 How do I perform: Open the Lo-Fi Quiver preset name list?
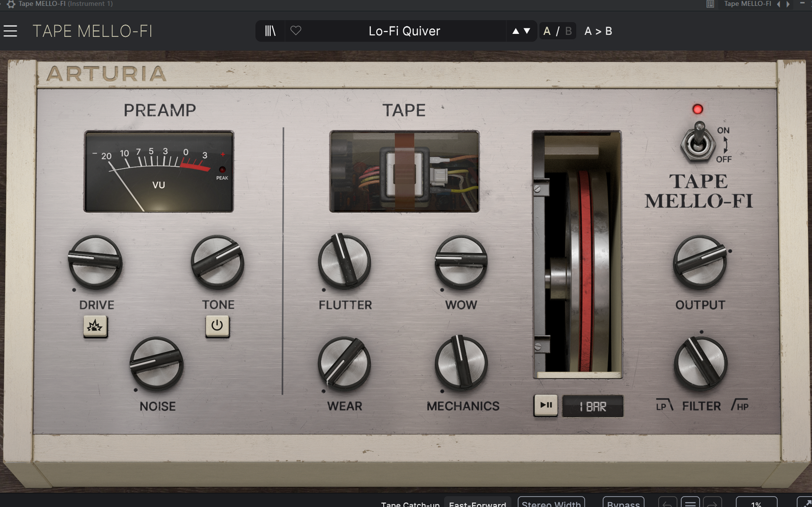[404, 31]
